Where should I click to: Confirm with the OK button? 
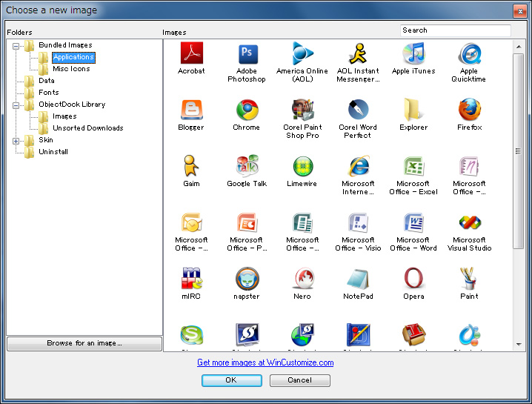pos(232,380)
